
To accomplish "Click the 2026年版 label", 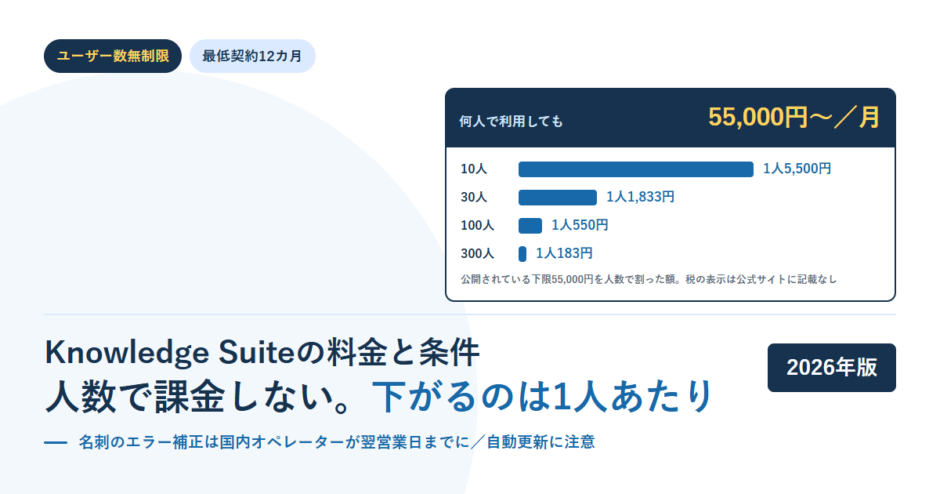I will [x=831, y=368].
